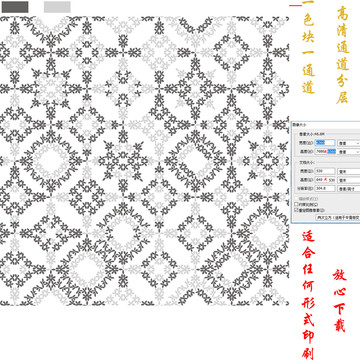Open the bicubic resampling method dropdown
Image resolution: width=360 pixels, height=360 pixels.
point(338,217)
